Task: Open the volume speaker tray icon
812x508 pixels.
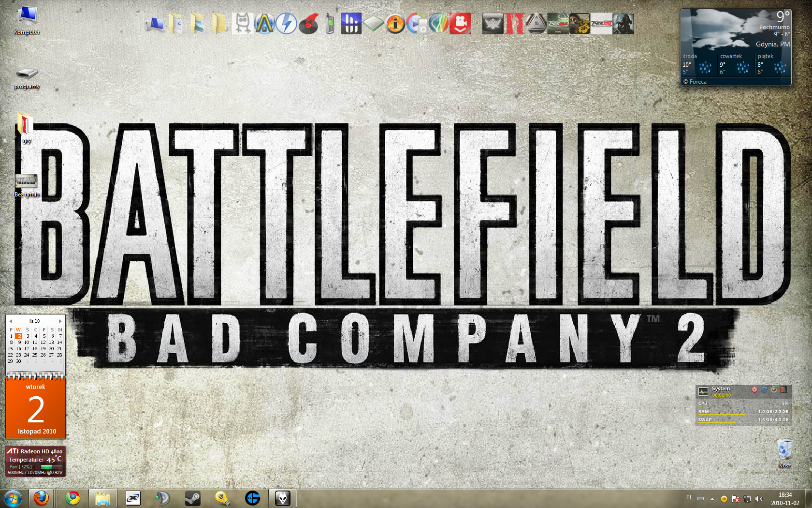Action: coord(759,499)
